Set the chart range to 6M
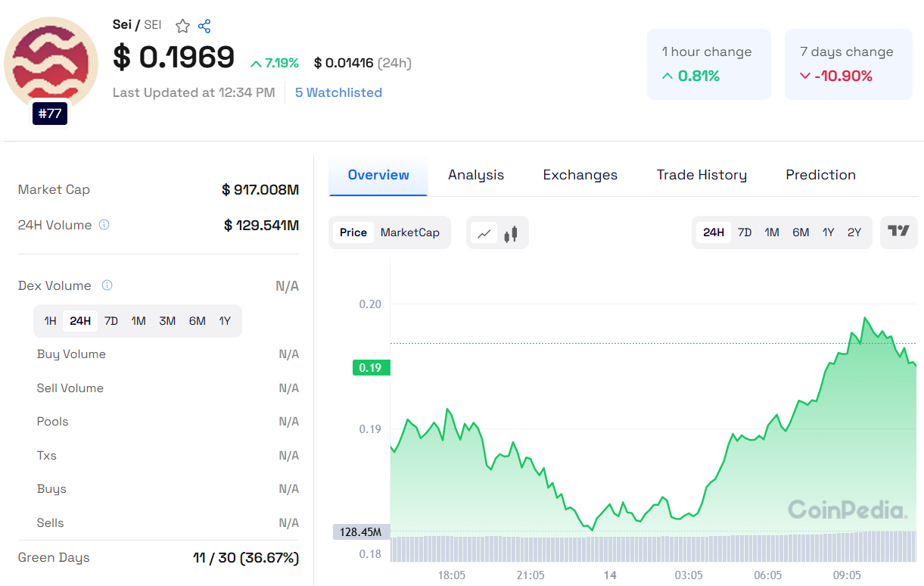 pos(801,232)
